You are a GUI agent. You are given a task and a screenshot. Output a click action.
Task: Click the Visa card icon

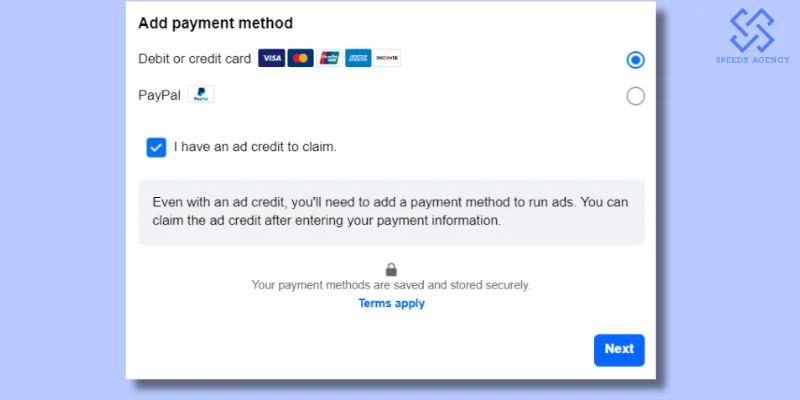[x=271, y=59]
